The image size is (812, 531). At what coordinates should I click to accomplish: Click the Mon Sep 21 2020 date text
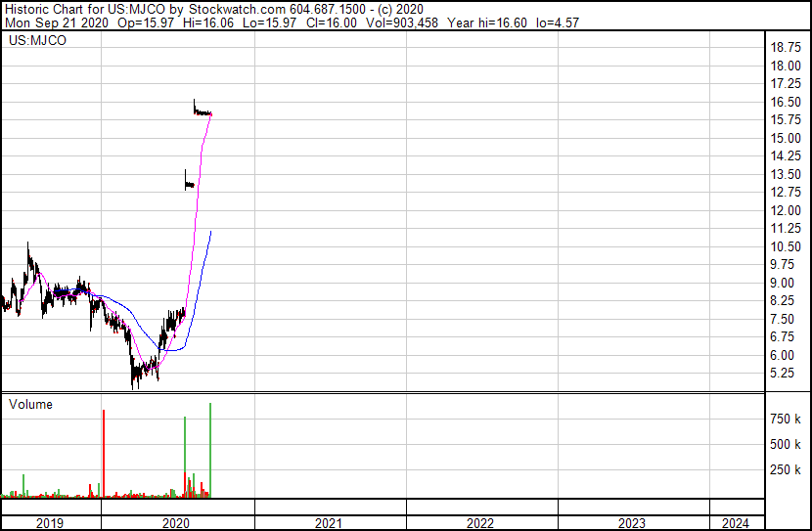[57, 22]
